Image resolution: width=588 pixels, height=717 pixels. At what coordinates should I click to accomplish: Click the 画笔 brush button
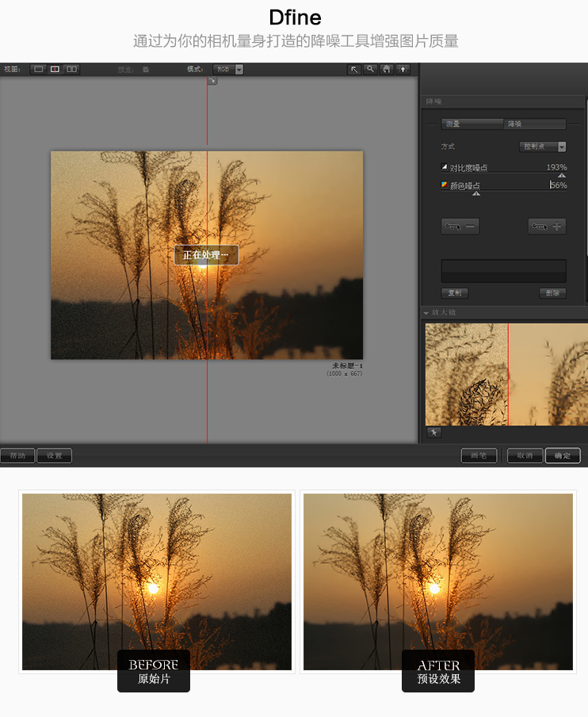479,456
